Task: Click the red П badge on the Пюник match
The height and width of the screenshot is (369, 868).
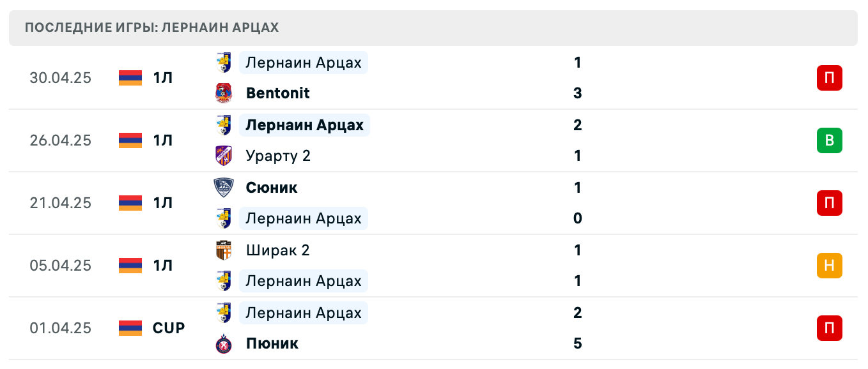Action: click(829, 328)
